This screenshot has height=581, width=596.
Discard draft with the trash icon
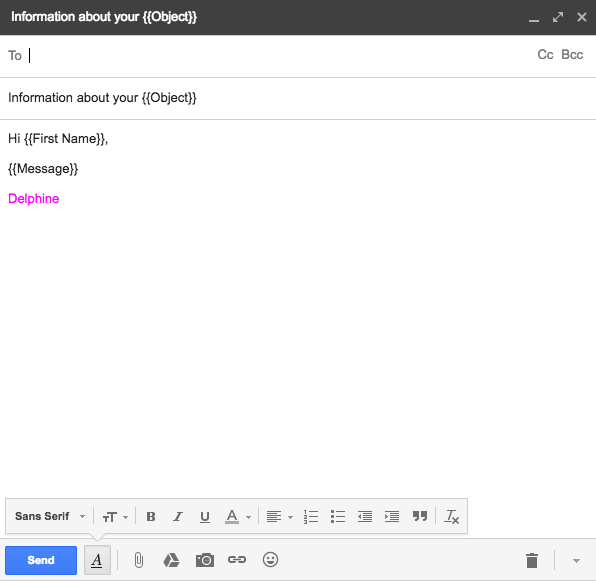pos(532,560)
